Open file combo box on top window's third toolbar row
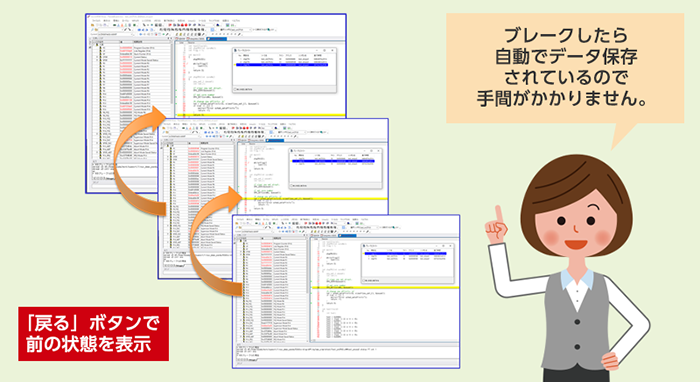700x382 pixels. 115,34
